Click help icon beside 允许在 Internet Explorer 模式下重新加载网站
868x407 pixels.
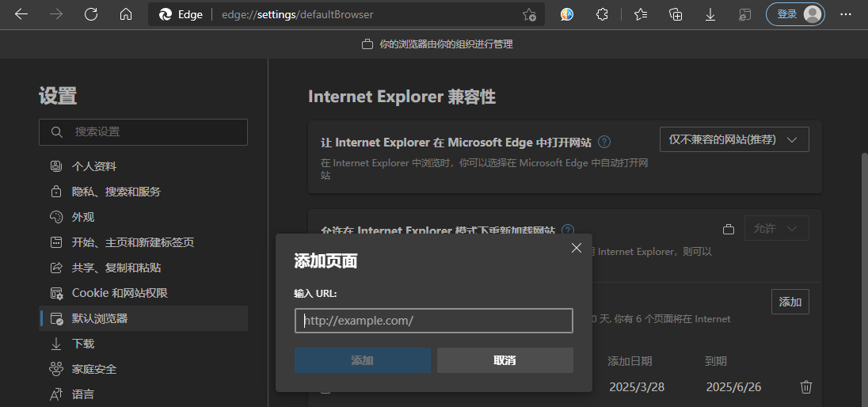point(567,230)
